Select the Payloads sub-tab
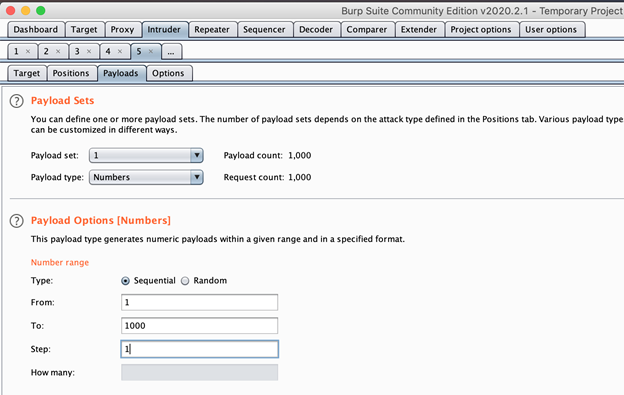 pyautogui.click(x=121, y=73)
